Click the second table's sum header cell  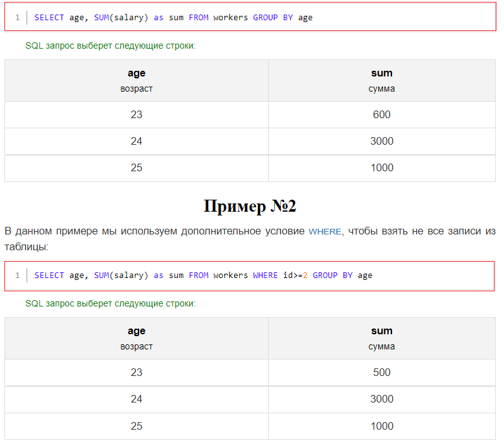click(x=382, y=339)
